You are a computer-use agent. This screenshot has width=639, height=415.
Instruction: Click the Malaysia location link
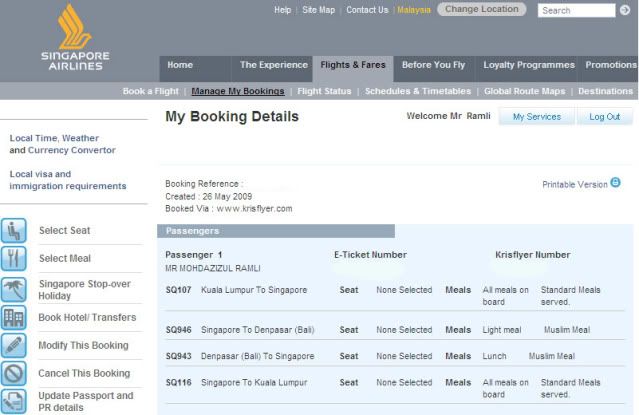coord(414,10)
